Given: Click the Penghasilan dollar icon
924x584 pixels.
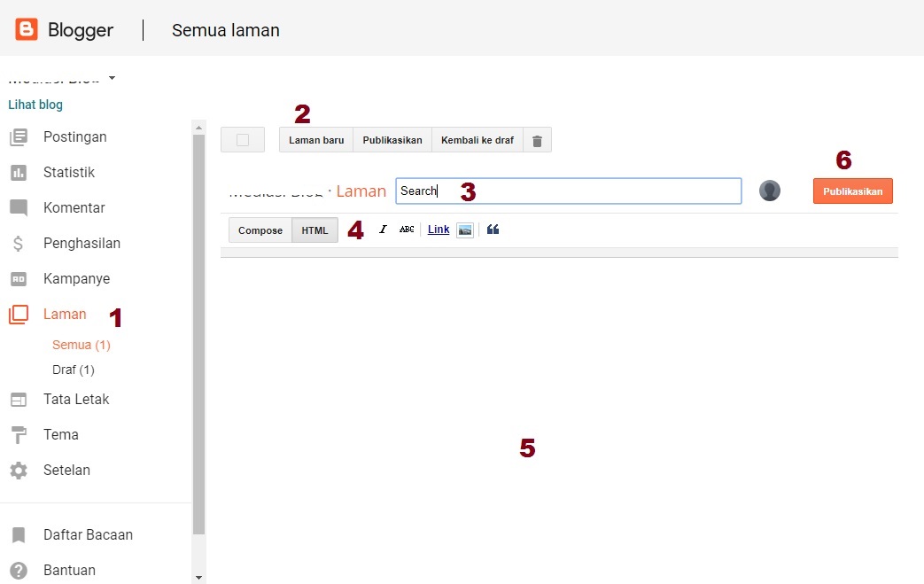Looking at the screenshot, I should [19, 244].
